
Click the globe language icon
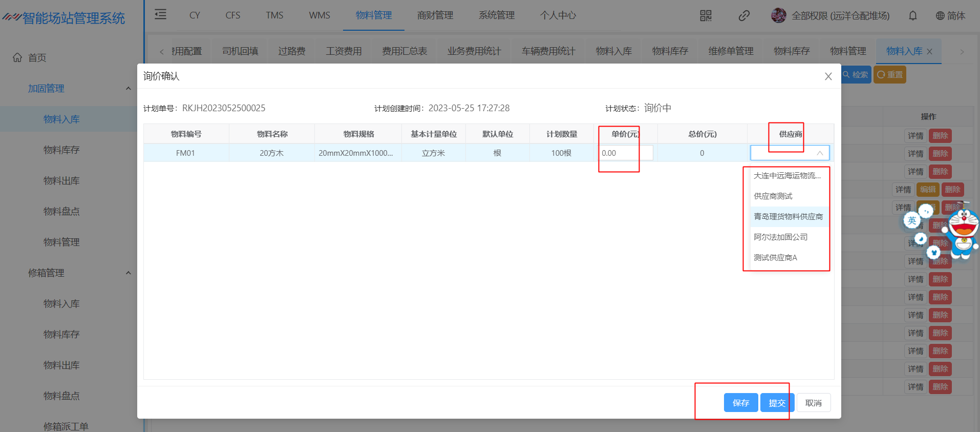point(940,16)
